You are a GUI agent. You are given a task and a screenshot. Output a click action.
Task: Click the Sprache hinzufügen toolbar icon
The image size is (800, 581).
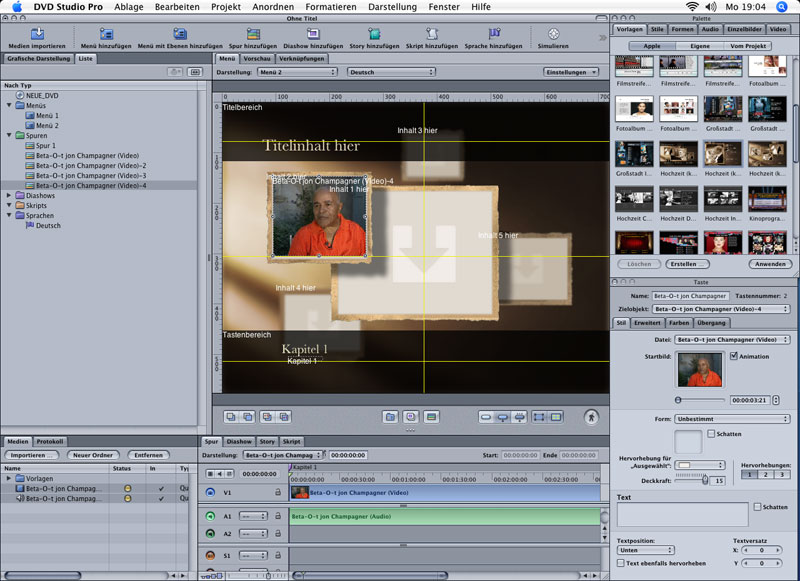coord(492,34)
